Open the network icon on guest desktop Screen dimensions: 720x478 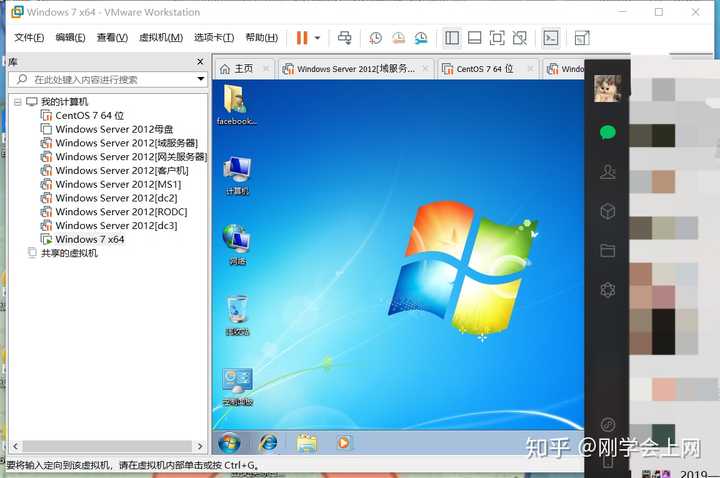237,245
